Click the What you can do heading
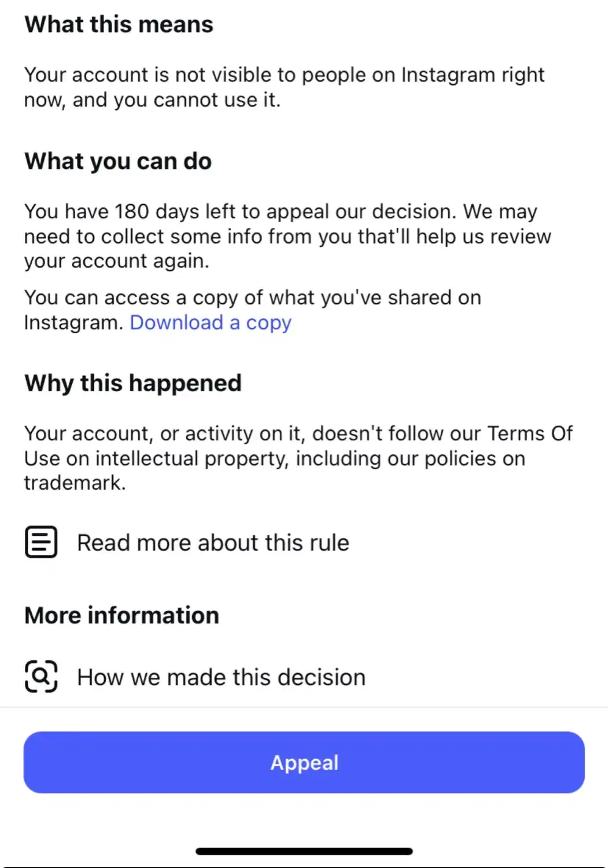Viewport: 609px width, 868px height. tap(118, 161)
